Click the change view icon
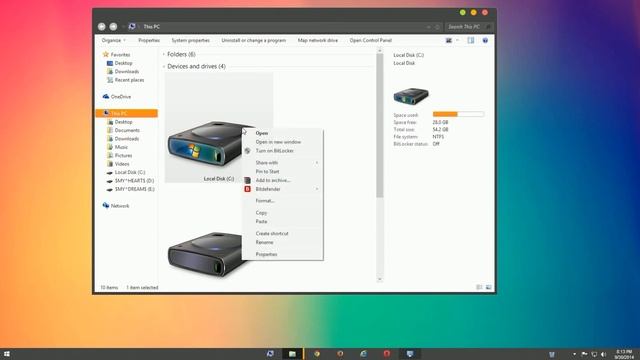 (x=449, y=40)
